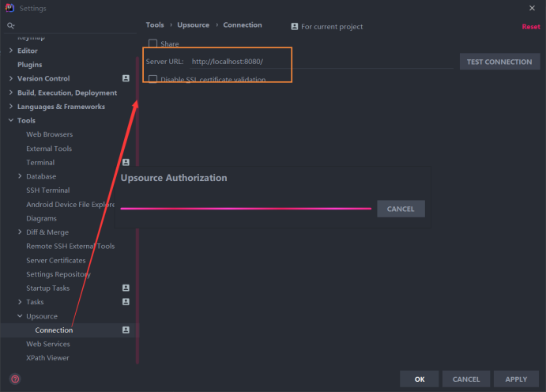The height and width of the screenshot is (392, 546).
Task: Select Remote SSH External Tools item
Action: point(70,246)
